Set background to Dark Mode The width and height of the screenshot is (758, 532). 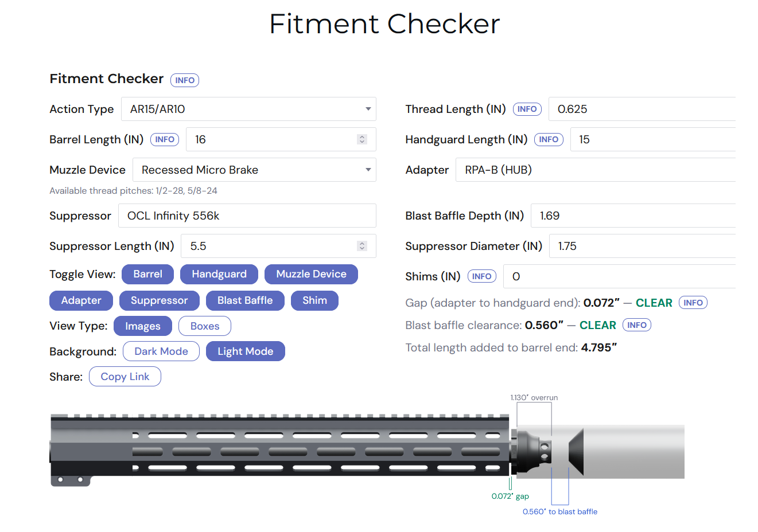coord(161,351)
